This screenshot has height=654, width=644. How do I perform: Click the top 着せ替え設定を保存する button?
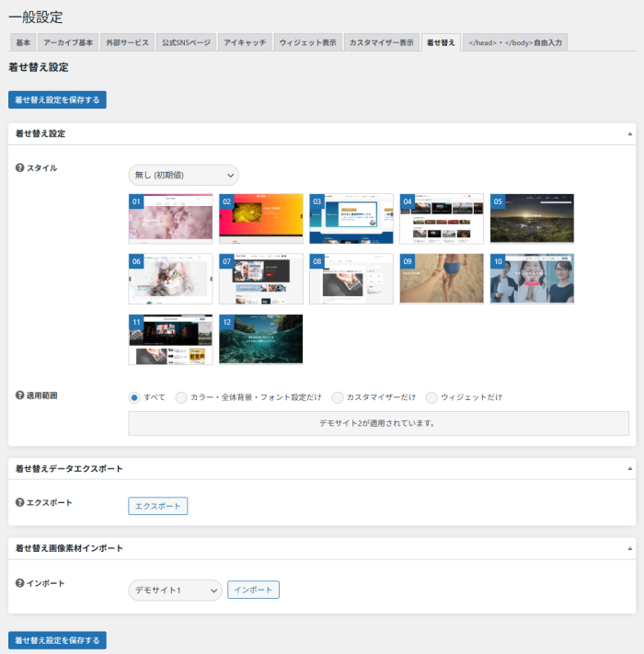coord(57,99)
